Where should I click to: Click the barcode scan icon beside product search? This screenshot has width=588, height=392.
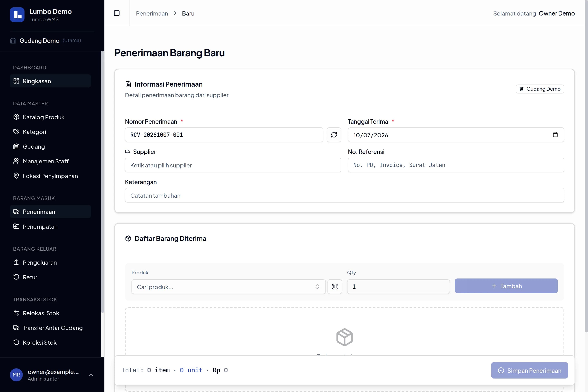coord(335,286)
